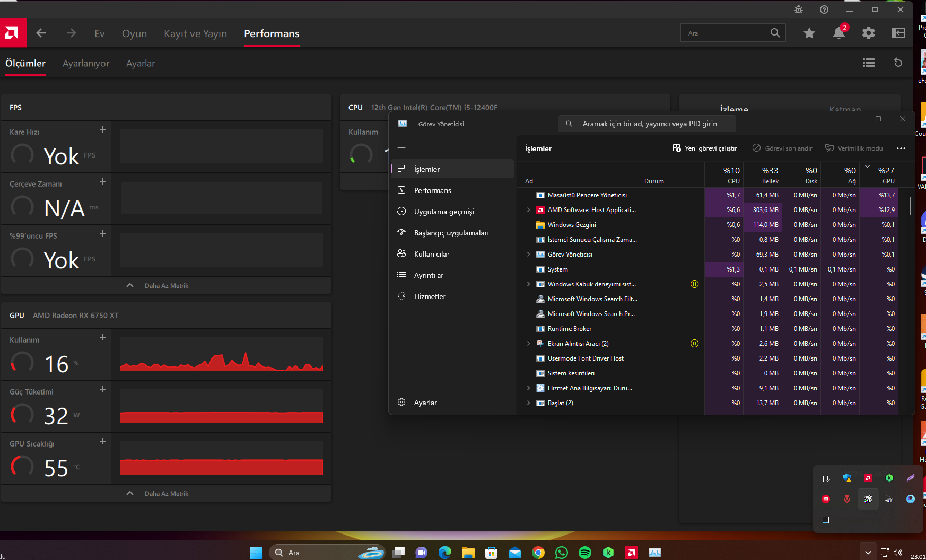Open the Ev tab

(x=100, y=33)
